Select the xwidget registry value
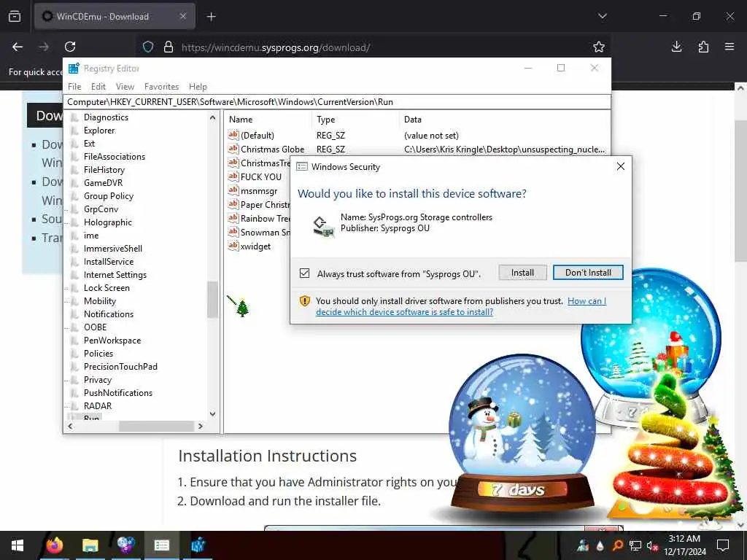747x560 pixels. 255,246
